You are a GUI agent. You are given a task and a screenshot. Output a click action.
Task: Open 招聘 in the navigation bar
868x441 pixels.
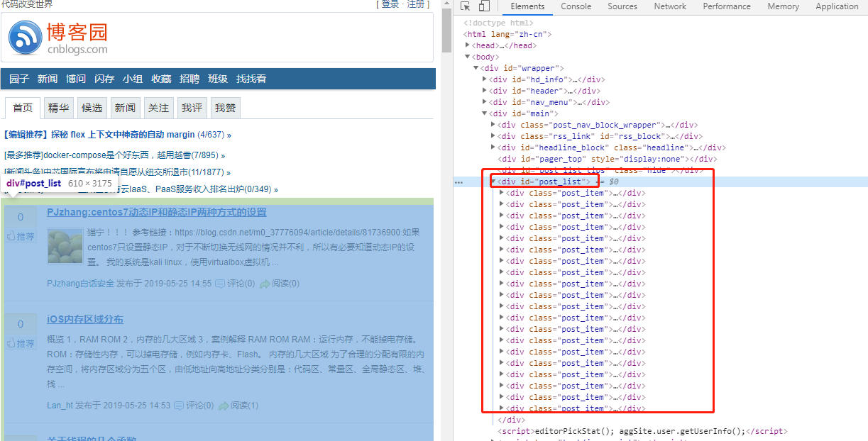[189, 79]
